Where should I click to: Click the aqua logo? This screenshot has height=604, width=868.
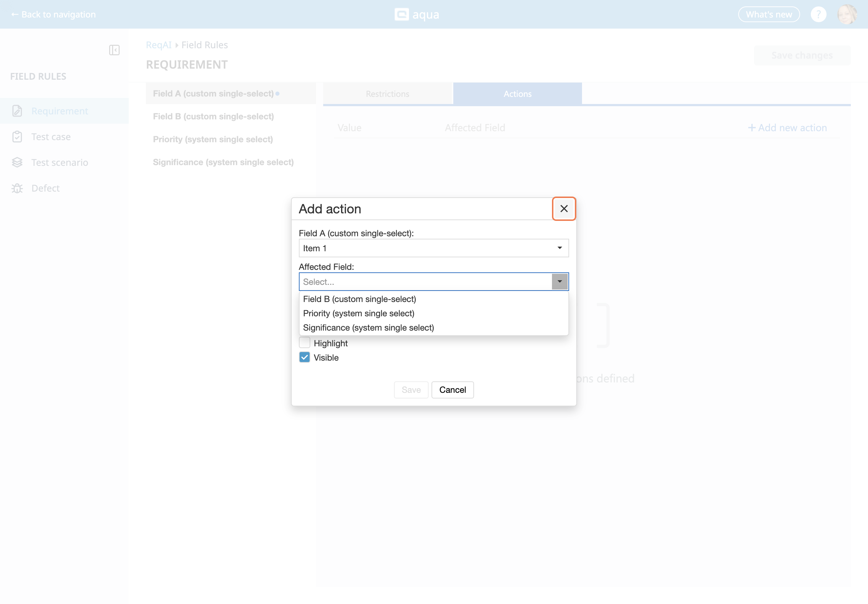416,14
